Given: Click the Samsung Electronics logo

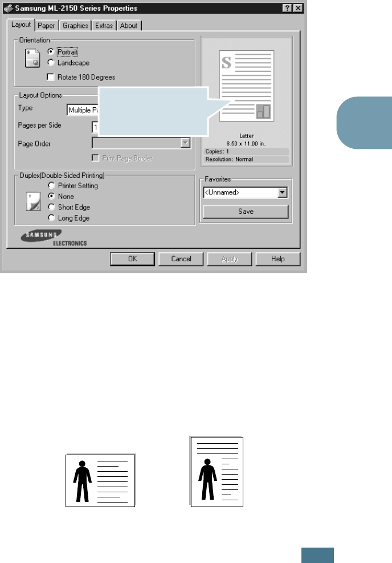Looking at the screenshot, I should [x=54, y=238].
